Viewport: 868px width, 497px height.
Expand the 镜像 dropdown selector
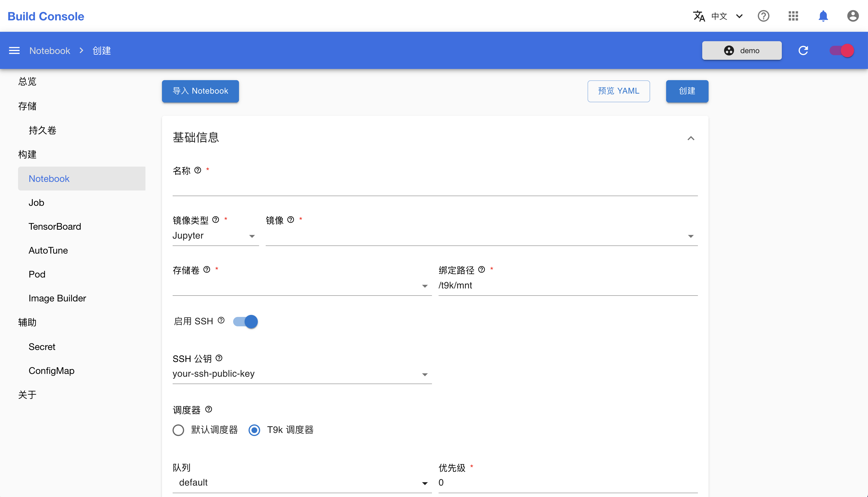[x=692, y=236]
